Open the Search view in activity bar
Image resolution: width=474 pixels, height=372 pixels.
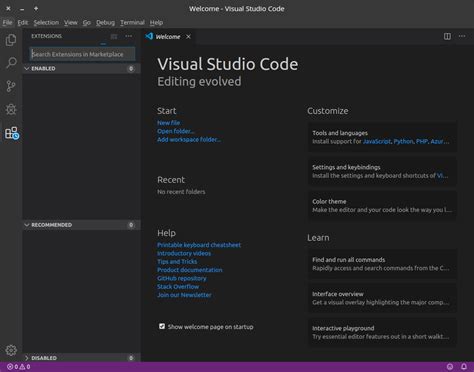[x=11, y=63]
